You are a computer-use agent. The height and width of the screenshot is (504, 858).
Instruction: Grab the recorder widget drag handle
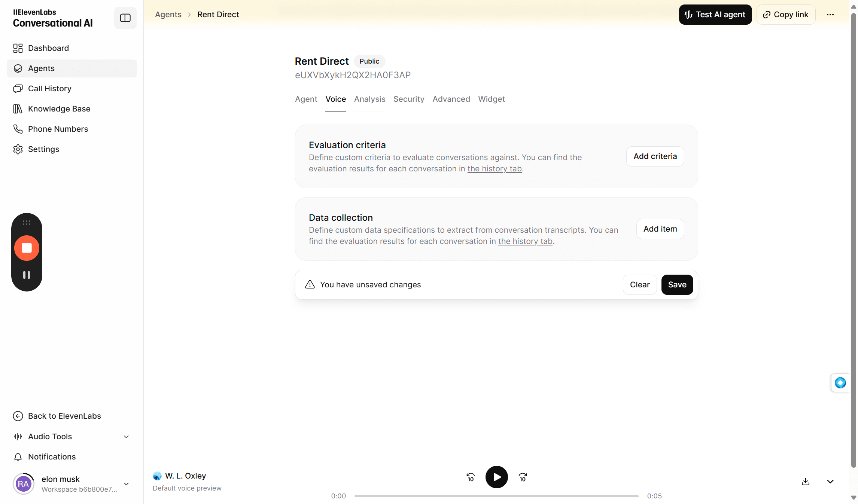pos(27,223)
